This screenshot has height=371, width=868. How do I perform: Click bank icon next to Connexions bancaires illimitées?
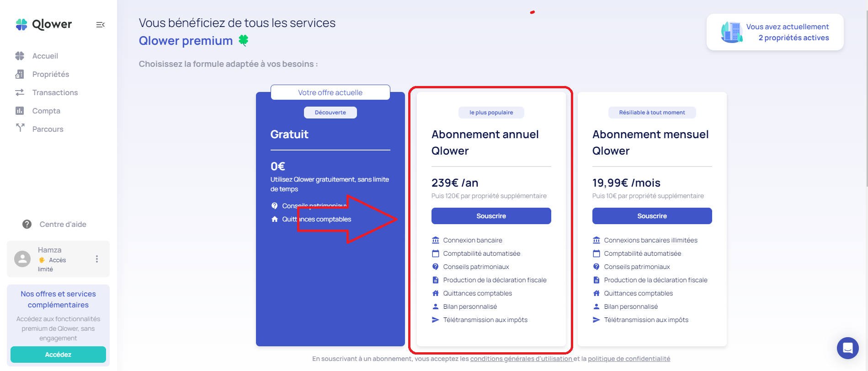596,240
